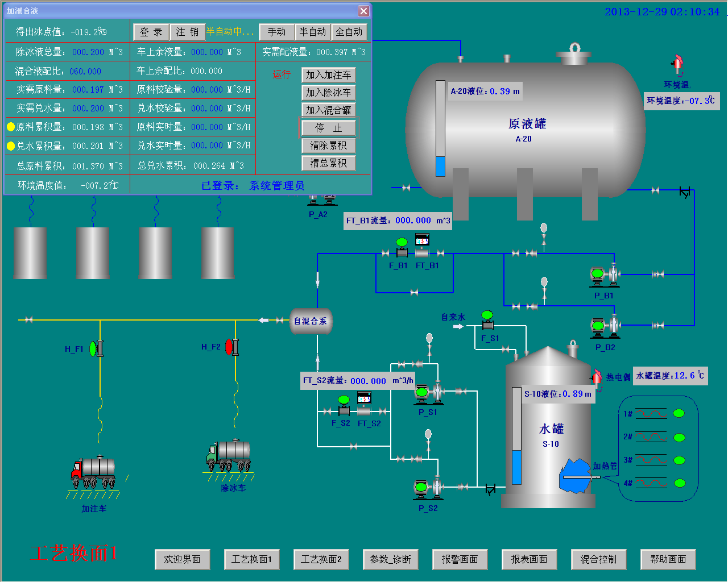Click the P_B1 pump icon
Screen dimensions: 728x582
point(604,276)
